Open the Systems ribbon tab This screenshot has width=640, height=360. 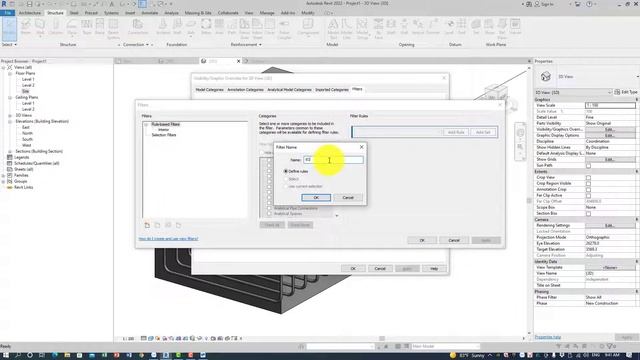(111, 13)
